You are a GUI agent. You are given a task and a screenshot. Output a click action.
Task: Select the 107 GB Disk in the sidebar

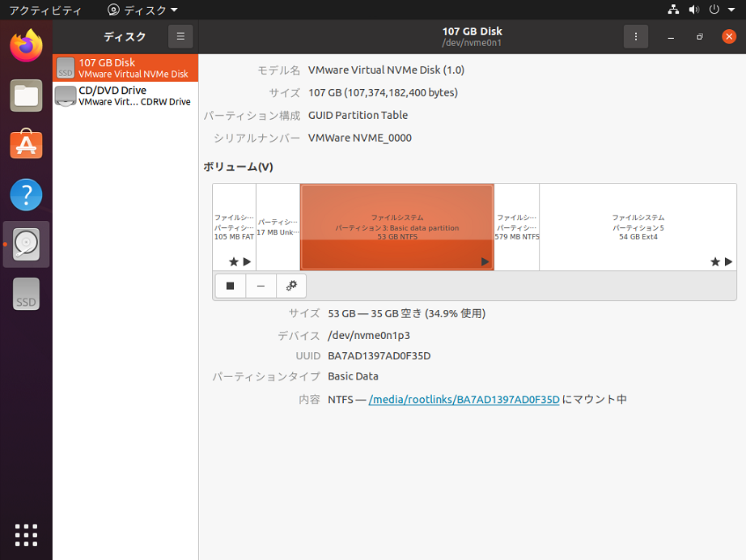click(125, 68)
